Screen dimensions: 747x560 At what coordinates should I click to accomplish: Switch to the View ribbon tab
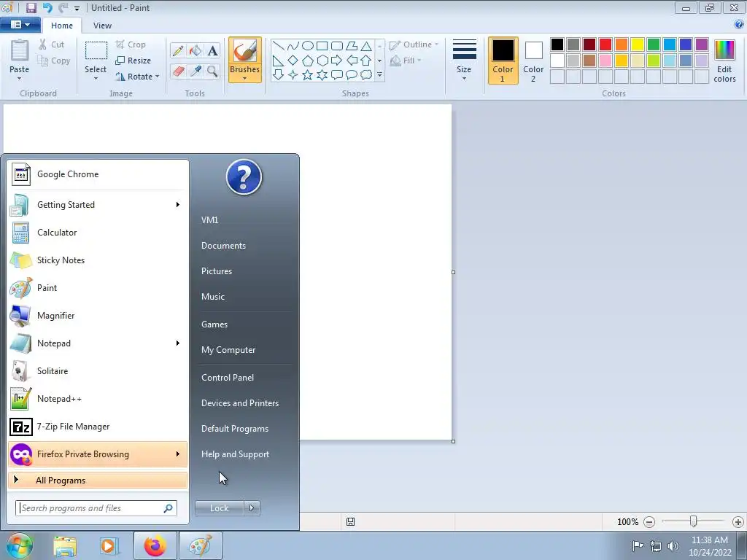pyautogui.click(x=102, y=26)
